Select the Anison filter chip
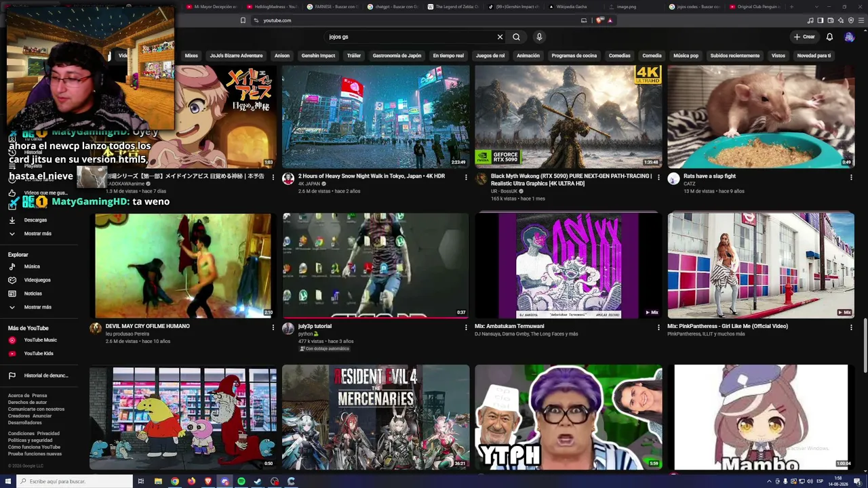868x488 pixels. [x=282, y=56]
